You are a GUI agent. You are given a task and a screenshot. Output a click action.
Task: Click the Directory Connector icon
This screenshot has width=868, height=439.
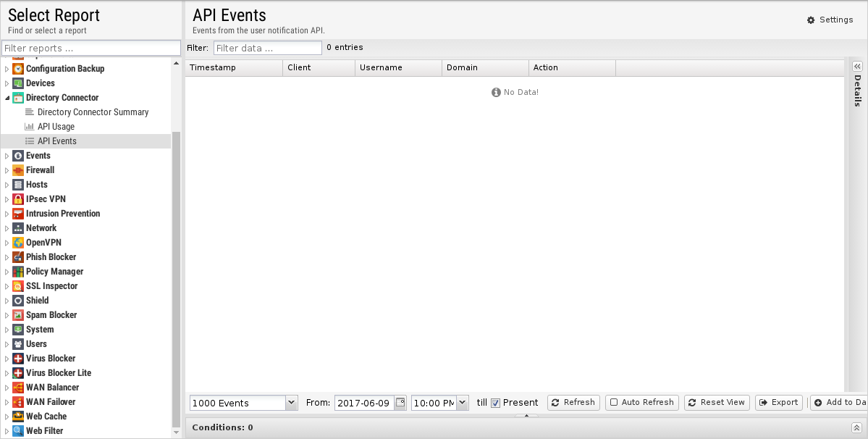(x=18, y=97)
